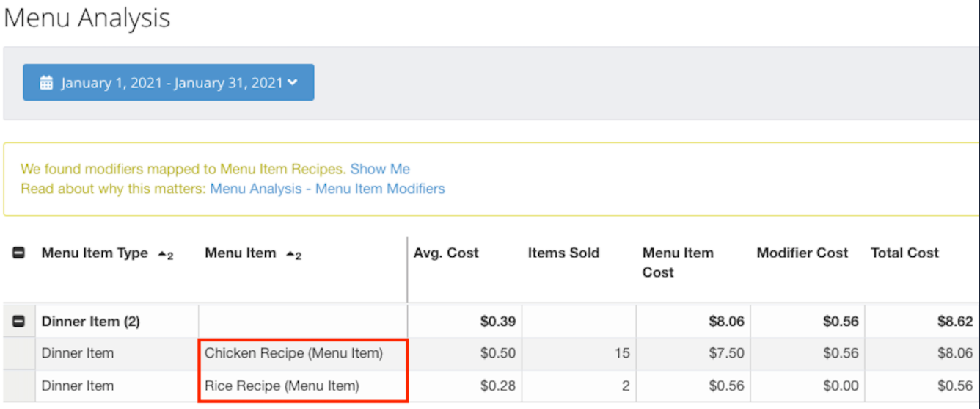Screen dimensions: 980x409
Task: Open Menu Analysis - Menu Item Modifiers link
Action: tap(327, 189)
